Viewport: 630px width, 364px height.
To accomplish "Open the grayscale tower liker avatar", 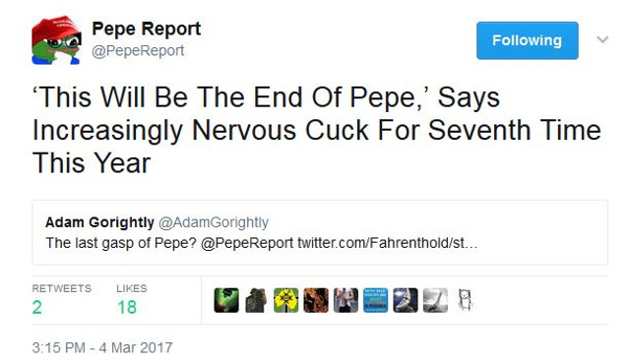I will coord(435,300).
